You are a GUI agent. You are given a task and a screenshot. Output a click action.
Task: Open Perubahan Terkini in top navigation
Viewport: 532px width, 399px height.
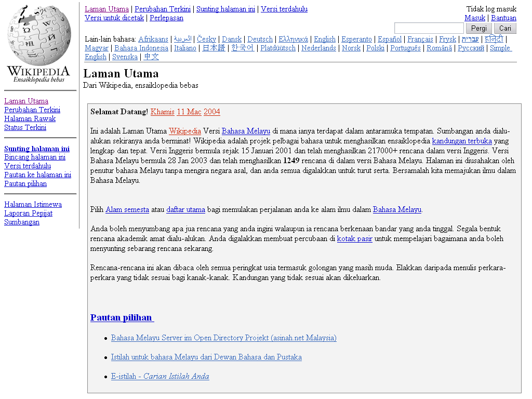pos(163,9)
